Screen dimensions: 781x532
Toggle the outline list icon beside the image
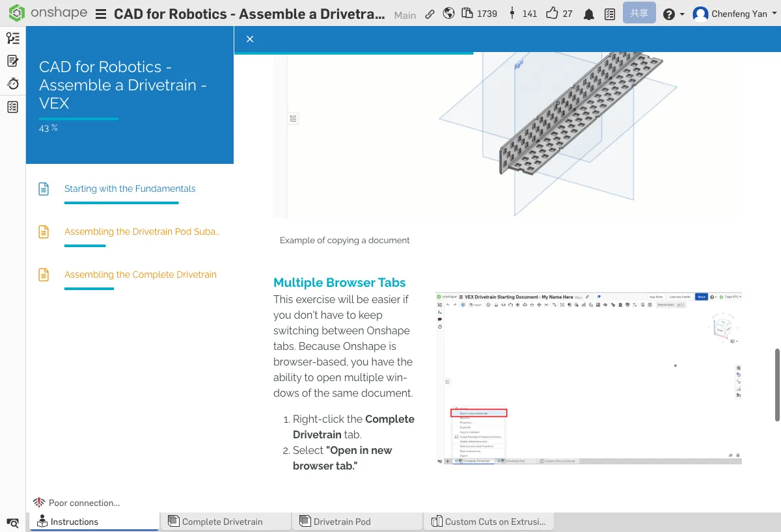[293, 118]
